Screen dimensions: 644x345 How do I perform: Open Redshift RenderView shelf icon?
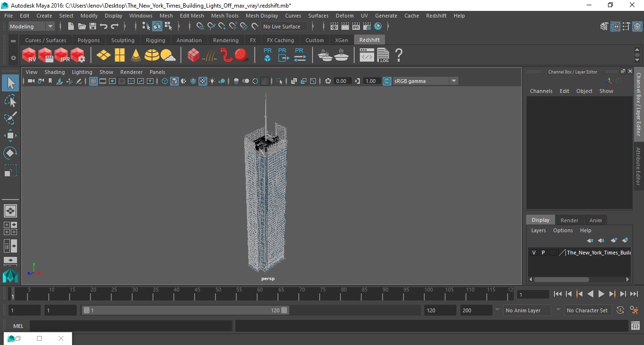click(x=29, y=55)
